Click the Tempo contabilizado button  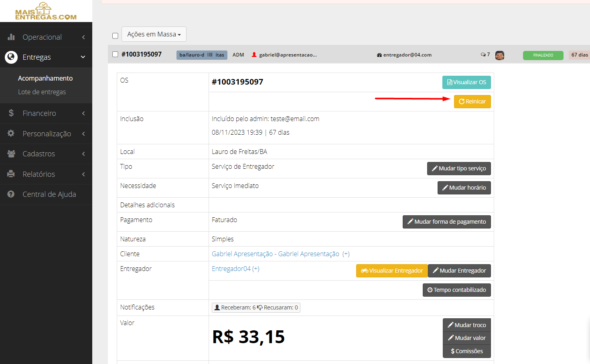457,290
